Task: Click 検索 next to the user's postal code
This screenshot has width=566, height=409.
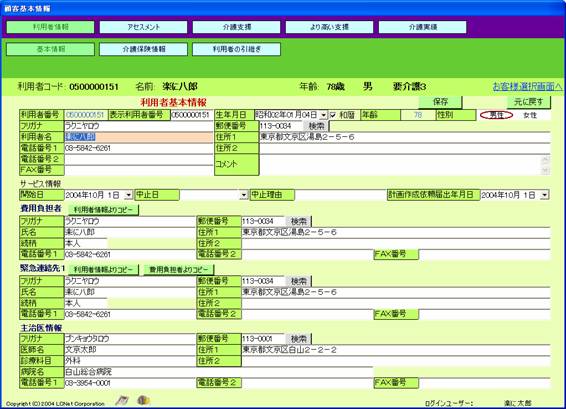Action: [x=317, y=126]
